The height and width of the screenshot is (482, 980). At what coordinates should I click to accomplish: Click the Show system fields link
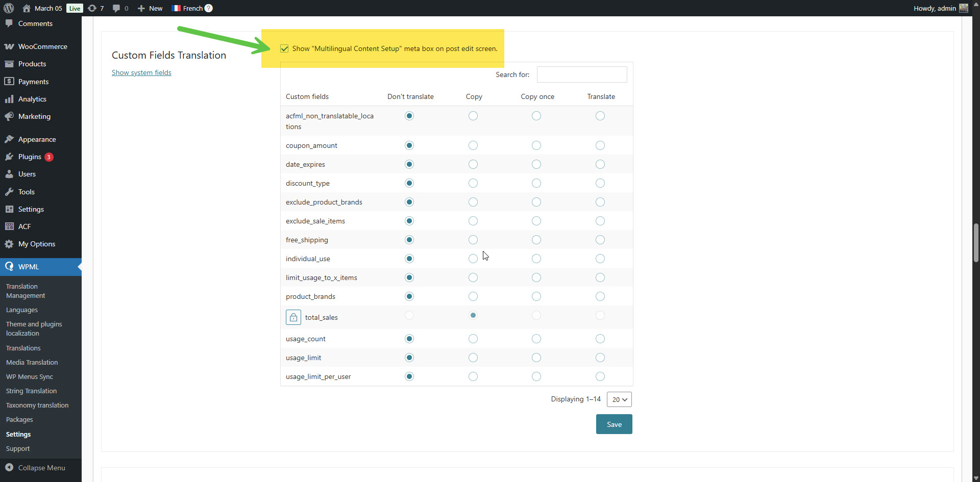(141, 72)
